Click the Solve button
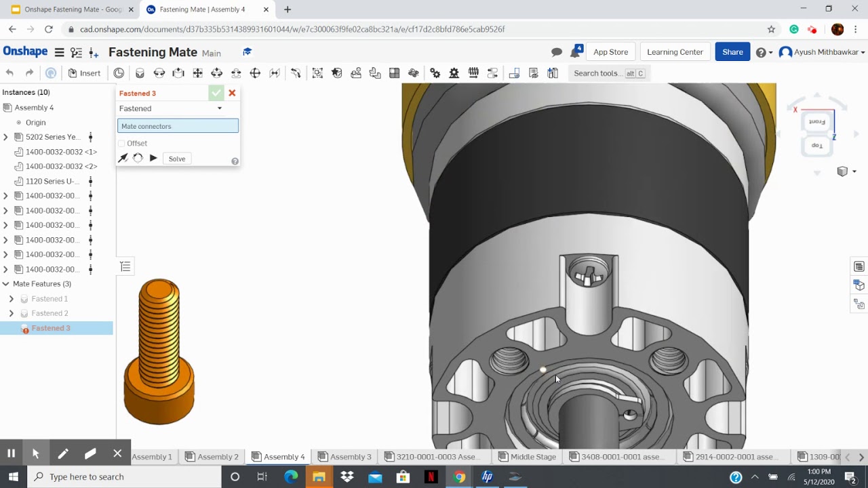Image resolution: width=868 pixels, height=488 pixels. click(x=177, y=159)
